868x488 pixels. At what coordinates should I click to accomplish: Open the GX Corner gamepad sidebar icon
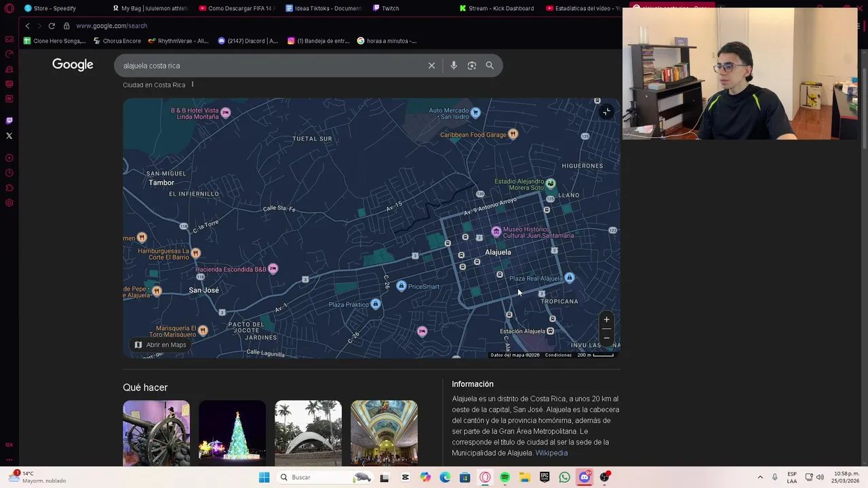(x=9, y=39)
